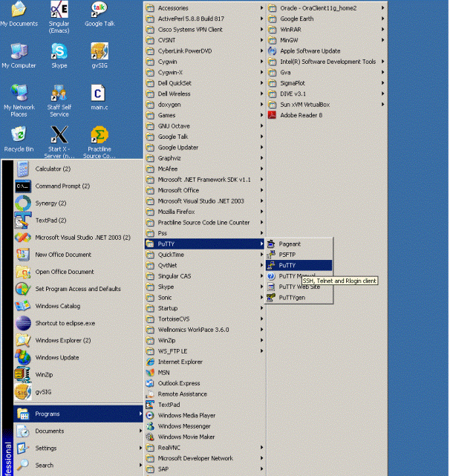The width and height of the screenshot is (450, 476).
Task: Select the main.c file icon on desktop
Action: 99,94
